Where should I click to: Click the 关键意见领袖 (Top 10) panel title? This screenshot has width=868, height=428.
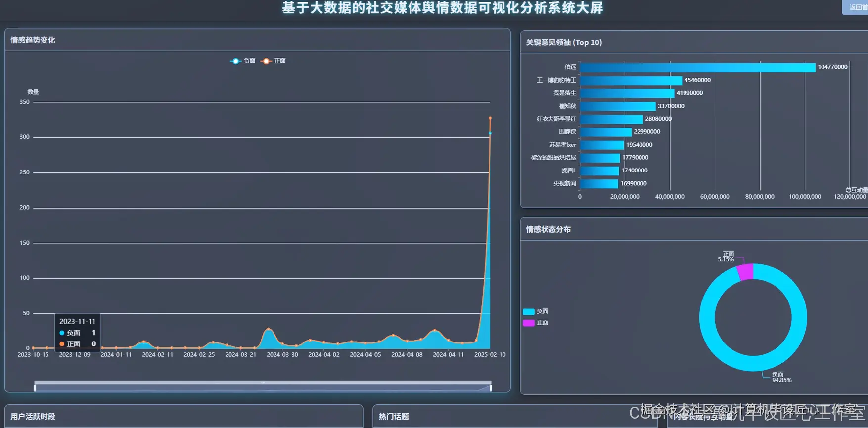click(564, 43)
